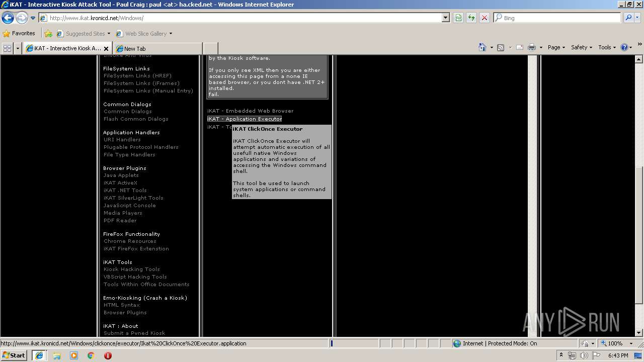Open FileSystem Links (HREF) link

click(x=137, y=76)
